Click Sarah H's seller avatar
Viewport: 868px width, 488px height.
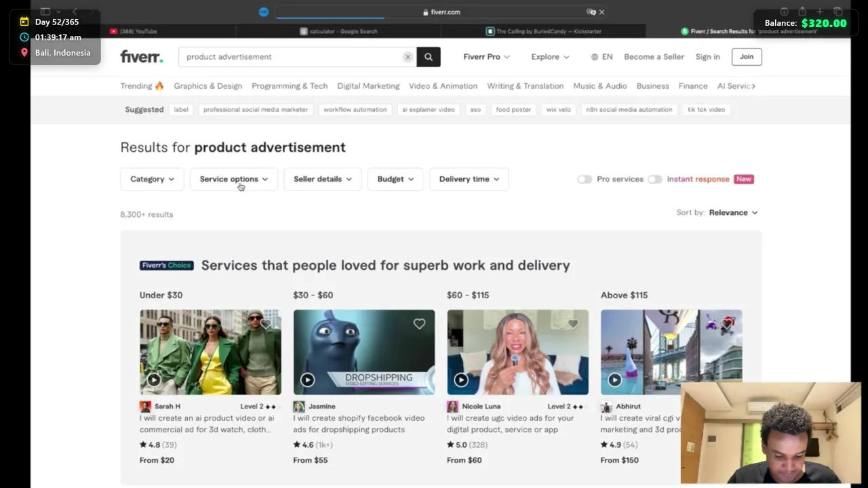click(145, 407)
